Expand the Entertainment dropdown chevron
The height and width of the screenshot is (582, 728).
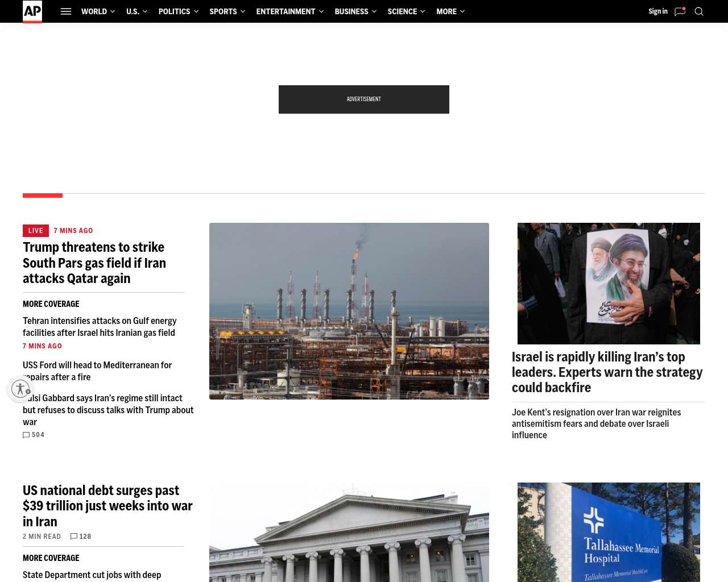[321, 11]
